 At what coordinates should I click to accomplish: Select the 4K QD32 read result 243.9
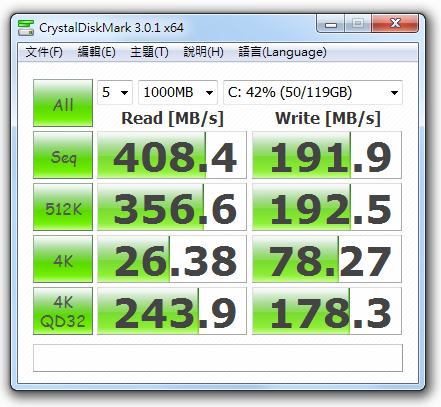click(172, 311)
